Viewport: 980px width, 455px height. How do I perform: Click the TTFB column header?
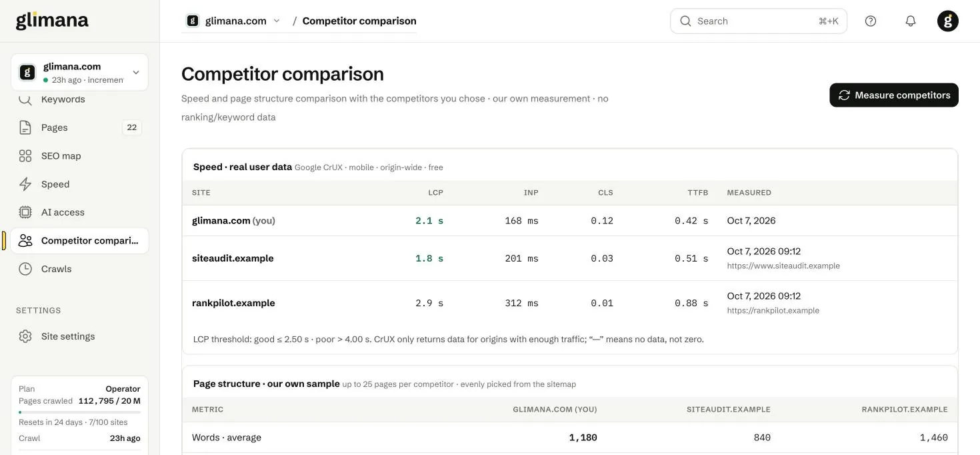(698, 193)
